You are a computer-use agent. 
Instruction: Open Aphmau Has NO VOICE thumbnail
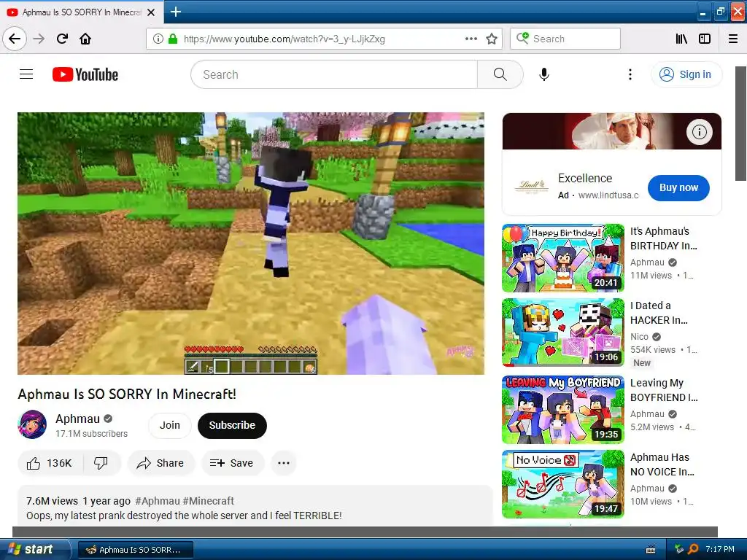(563, 484)
